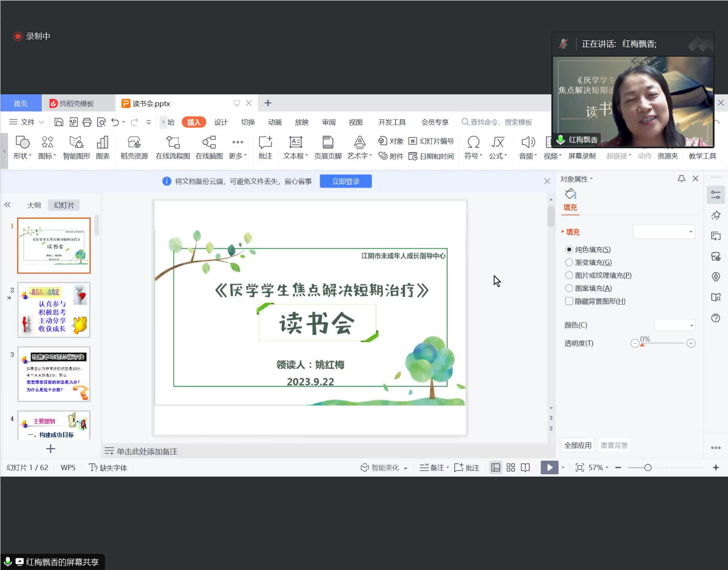Click the Chart insert icon
Viewport: 728px width, 570px height.
click(102, 143)
